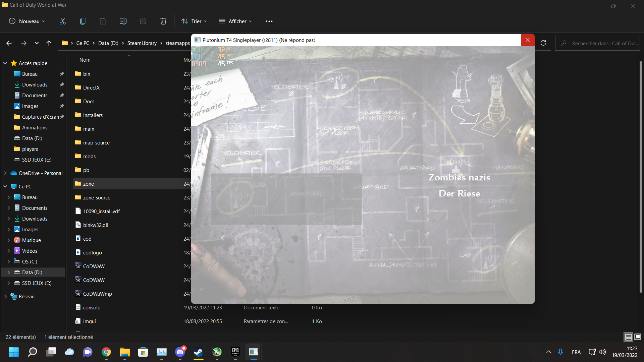The height and width of the screenshot is (362, 644).
Task: Select pinned Downloads in quick access
Action: click(x=35, y=84)
